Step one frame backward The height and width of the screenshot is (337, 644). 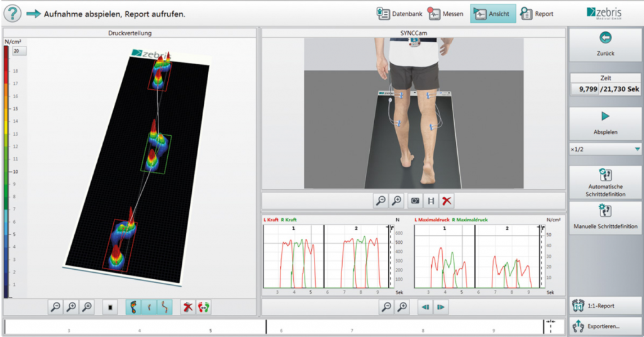pyautogui.click(x=426, y=307)
